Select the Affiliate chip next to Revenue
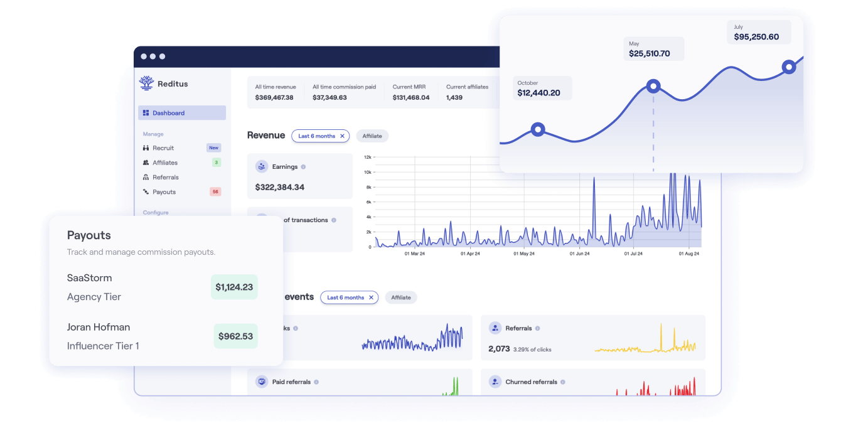868x440 pixels. coord(372,136)
